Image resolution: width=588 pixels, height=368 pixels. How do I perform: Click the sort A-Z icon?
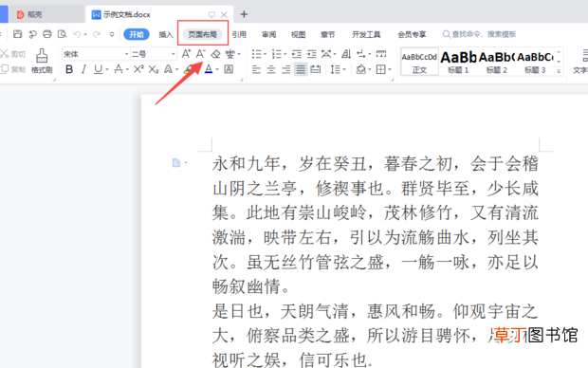tap(346, 54)
